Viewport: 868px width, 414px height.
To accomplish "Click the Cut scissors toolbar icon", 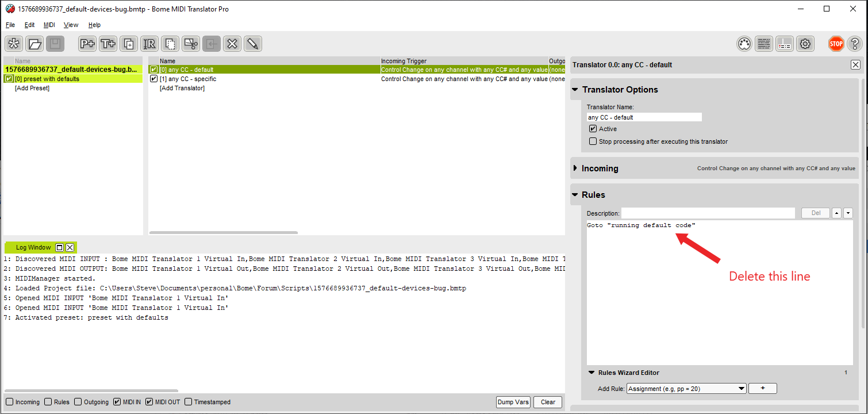I will [x=191, y=43].
